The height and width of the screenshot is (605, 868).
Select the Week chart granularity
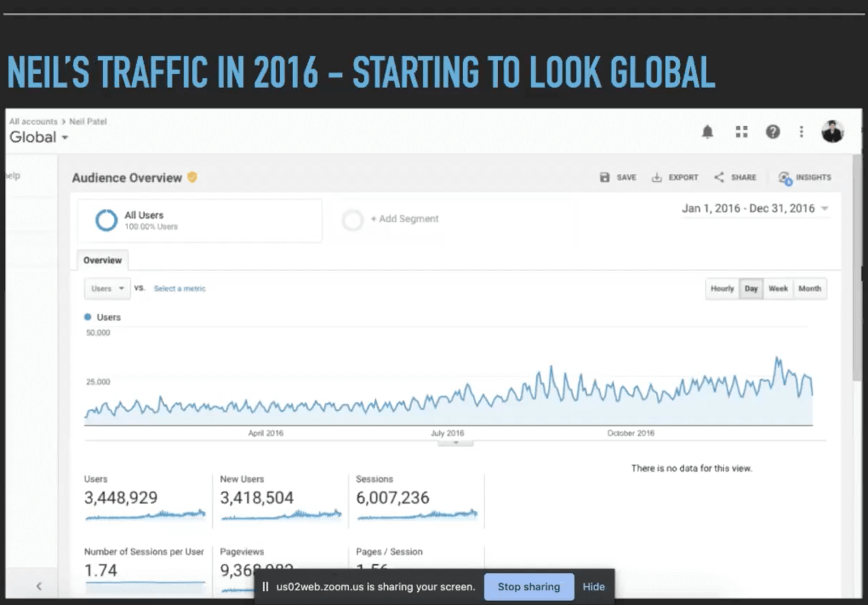(x=778, y=288)
